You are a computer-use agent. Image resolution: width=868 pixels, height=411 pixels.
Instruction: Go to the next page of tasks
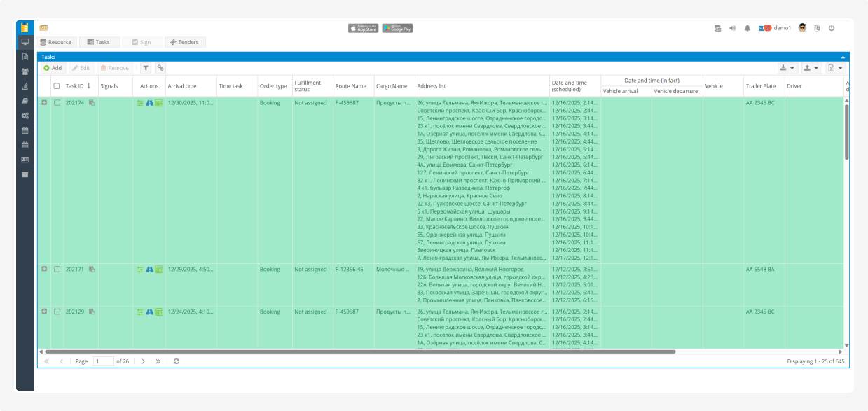(143, 361)
